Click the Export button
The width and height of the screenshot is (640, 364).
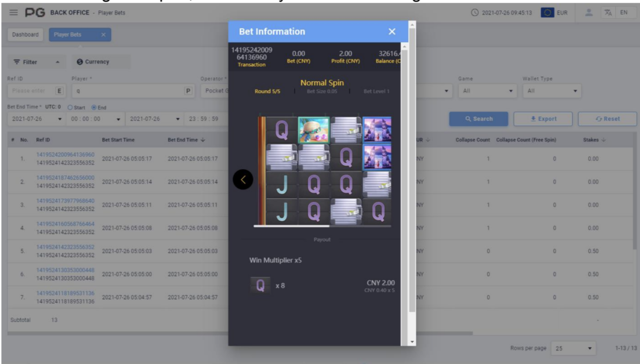(x=543, y=119)
